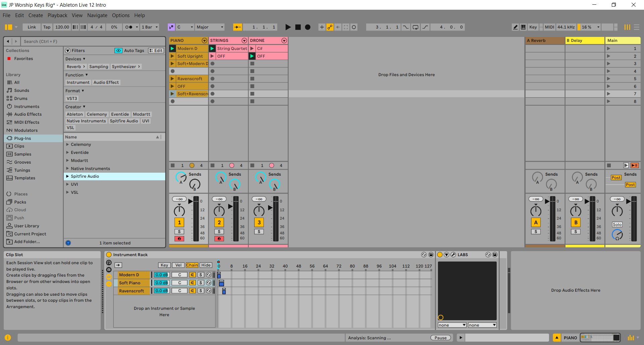Screen dimensions: 644x345
Task: Expand the Native Instruments entry in the browser
Action: click(68, 168)
